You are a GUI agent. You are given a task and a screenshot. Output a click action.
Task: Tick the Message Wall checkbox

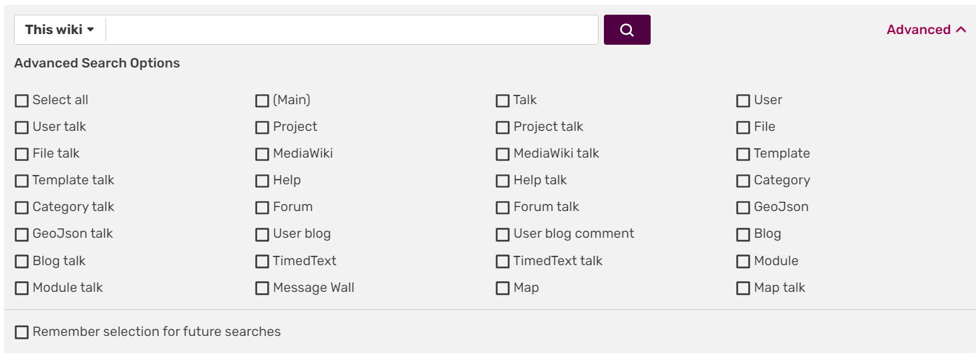pyautogui.click(x=263, y=289)
